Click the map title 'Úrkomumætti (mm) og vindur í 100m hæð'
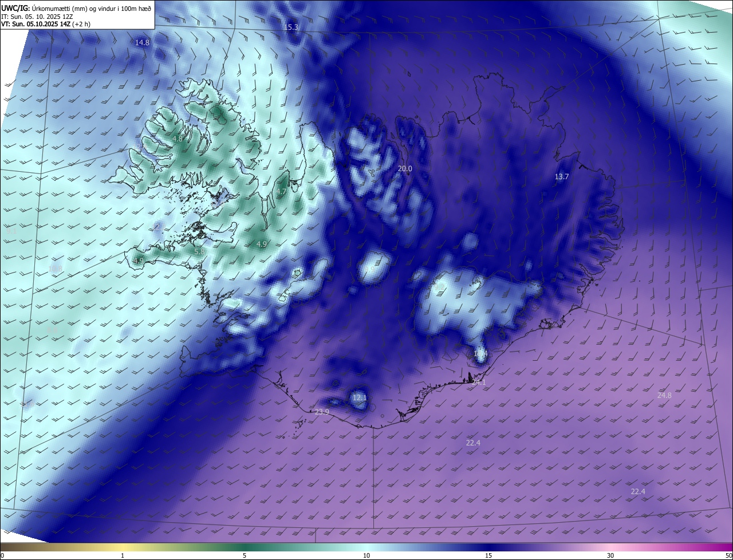 point(92,9)
